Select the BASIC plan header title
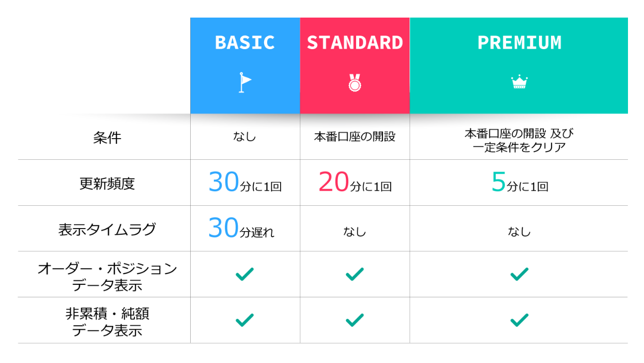Viewport: 644px width, 363px height. click(244, 42)
